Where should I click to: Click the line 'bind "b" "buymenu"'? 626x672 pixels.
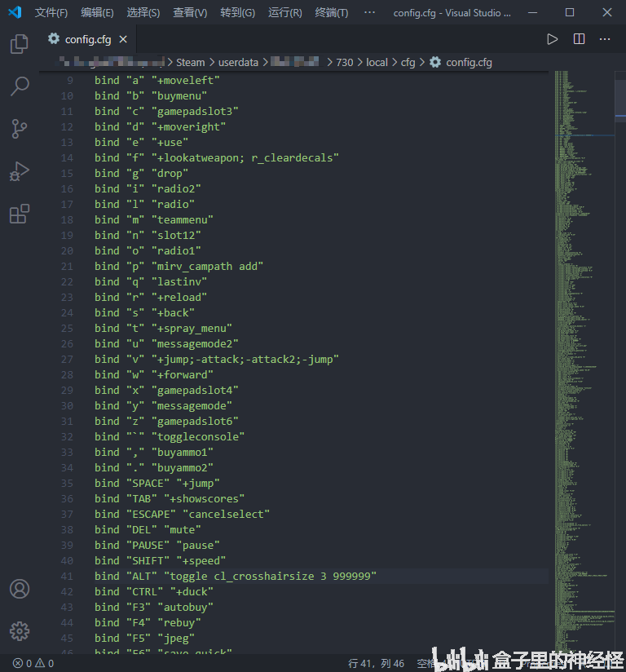click(x=151, y=95)
